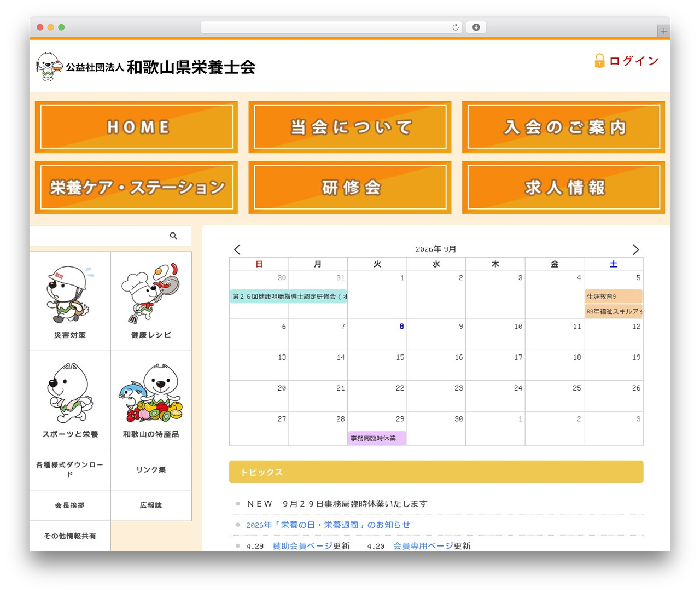Open a new tab with plus button
The image size is (700, 593).
pyautogui.click(x=663, y=31)
